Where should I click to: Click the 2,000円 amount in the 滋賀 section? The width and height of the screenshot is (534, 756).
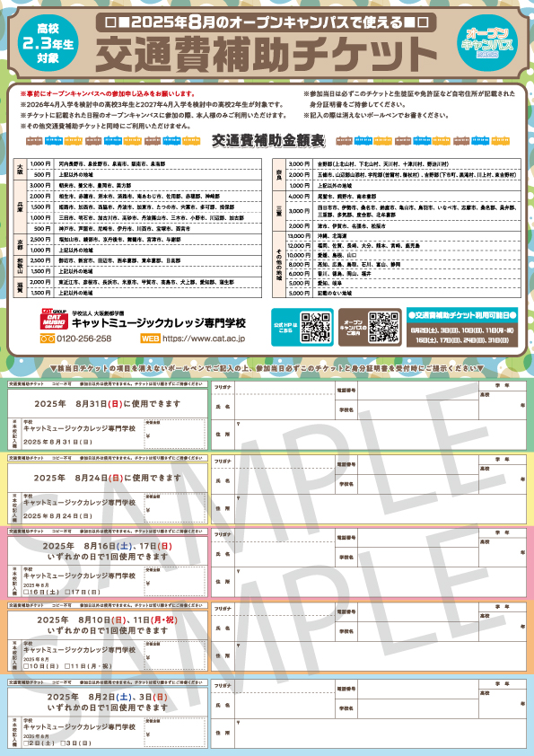tap(40, 282)
